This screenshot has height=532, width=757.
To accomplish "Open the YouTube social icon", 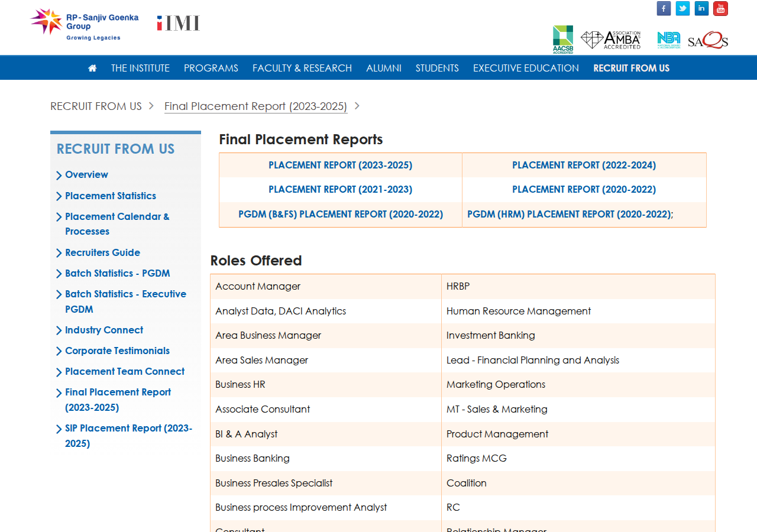I will pyautogui.click(x=720, y=8).
